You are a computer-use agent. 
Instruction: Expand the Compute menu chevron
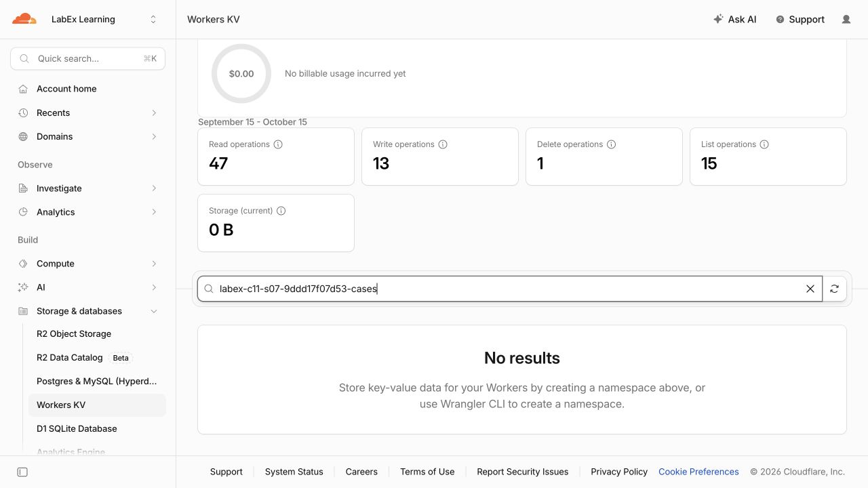point(154,264)
